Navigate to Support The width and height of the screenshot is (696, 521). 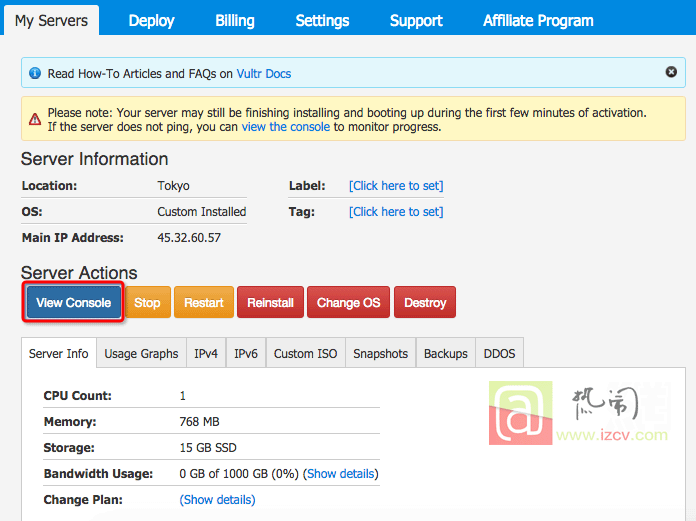pos(416,20)
